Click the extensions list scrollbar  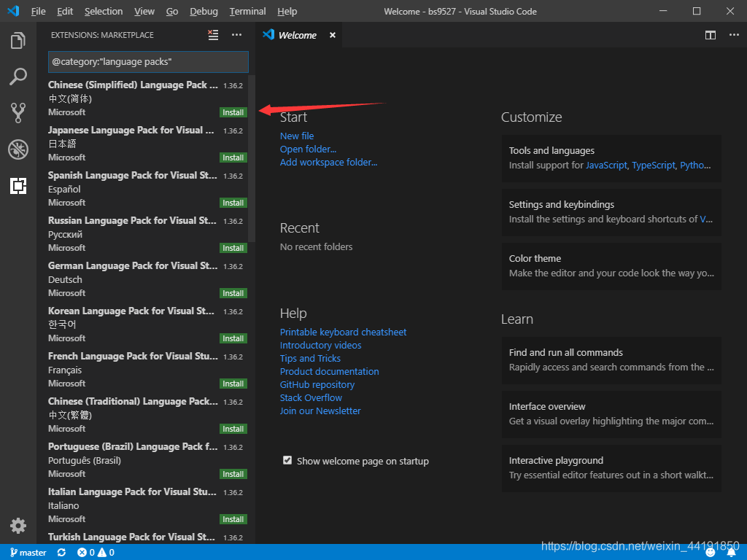[252, 158]
